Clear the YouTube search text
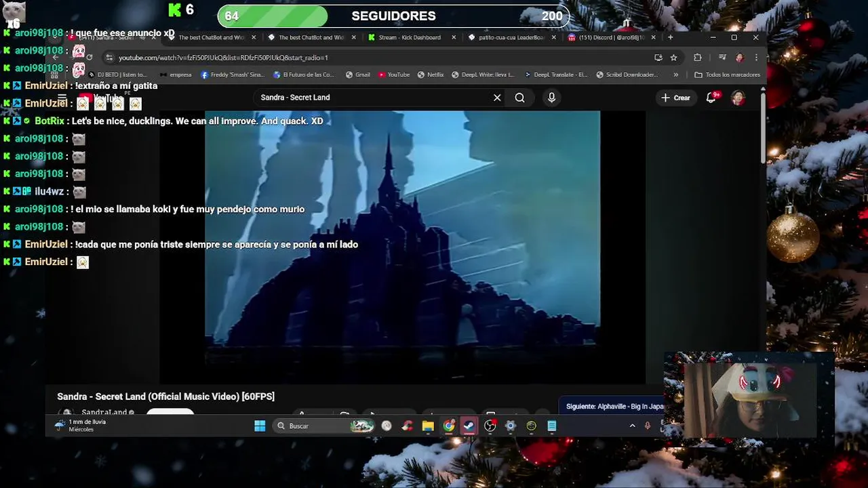Screen dimensions: 868x488 [497, 98]
